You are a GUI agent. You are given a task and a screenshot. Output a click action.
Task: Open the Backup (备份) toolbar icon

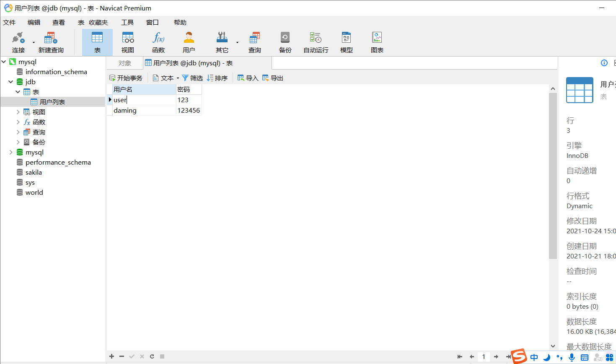285,42
